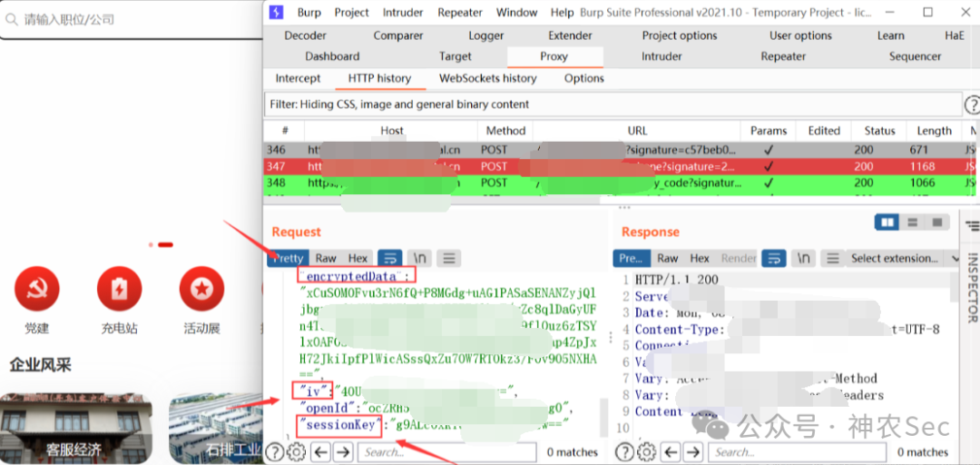Toggle the \n non-printable characters button in Request pane
This screenshot has width=980, height=465.
click(x=420, y=258)
